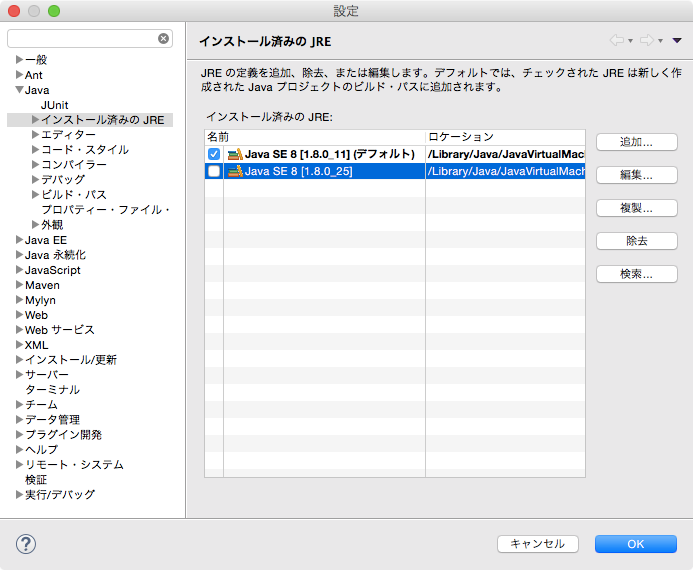Expand the コンパイラー node
The width and height of the screenshot is (693, 570).
(35, 164)
